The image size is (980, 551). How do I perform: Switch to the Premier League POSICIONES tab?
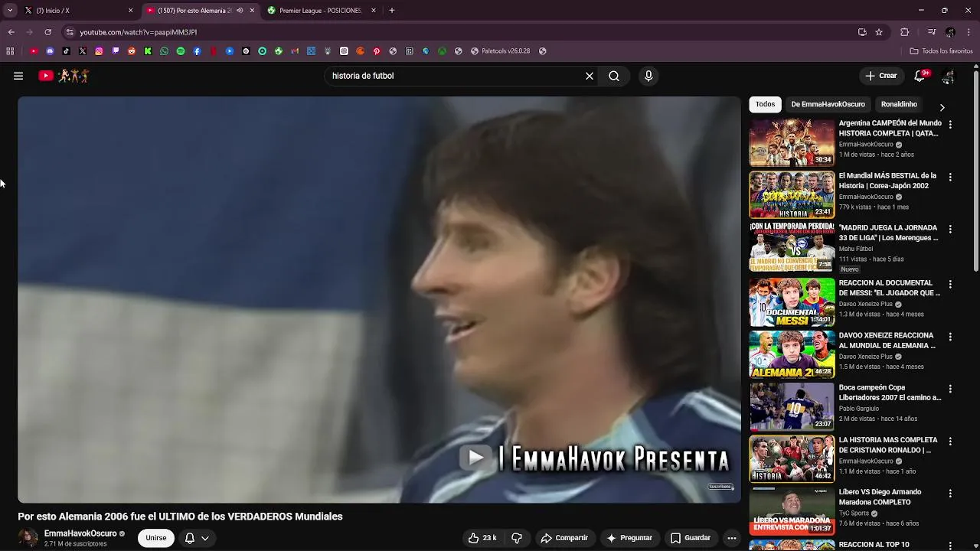[x=321, y=11]
